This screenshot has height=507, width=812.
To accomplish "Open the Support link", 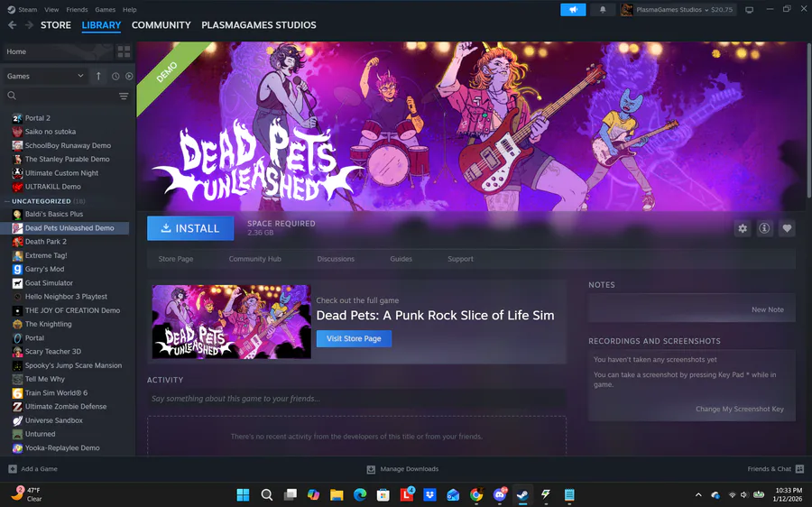I will click(460, 259).
